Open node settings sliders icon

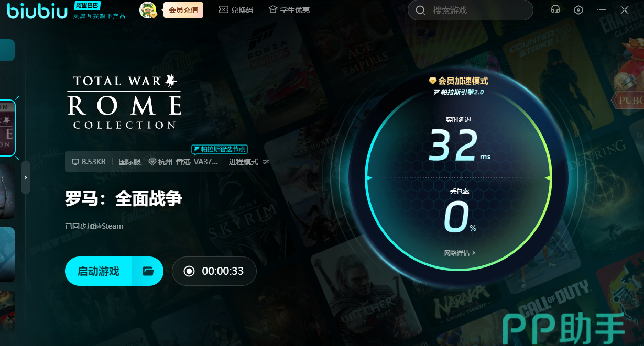(x=266, y=162)
